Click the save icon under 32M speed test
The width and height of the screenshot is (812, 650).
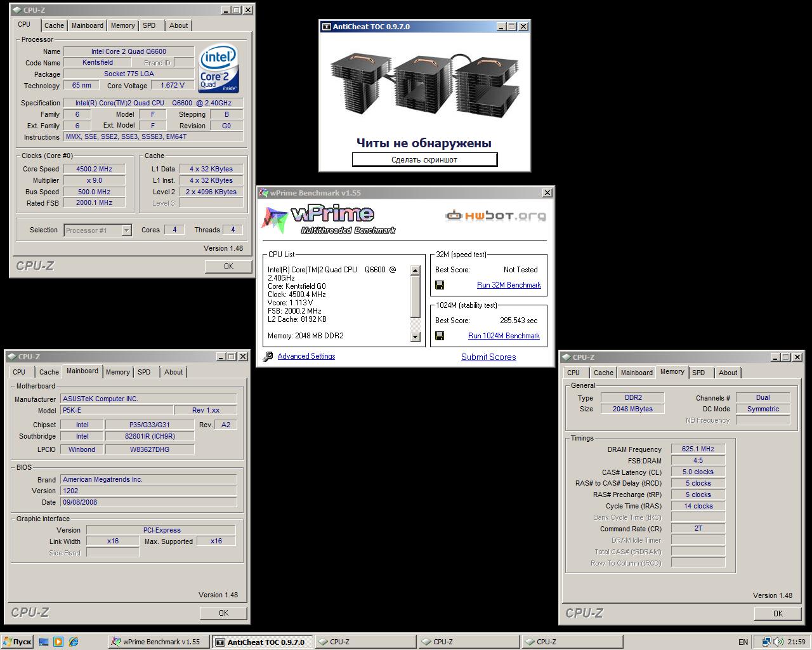[x=440, y=286]
